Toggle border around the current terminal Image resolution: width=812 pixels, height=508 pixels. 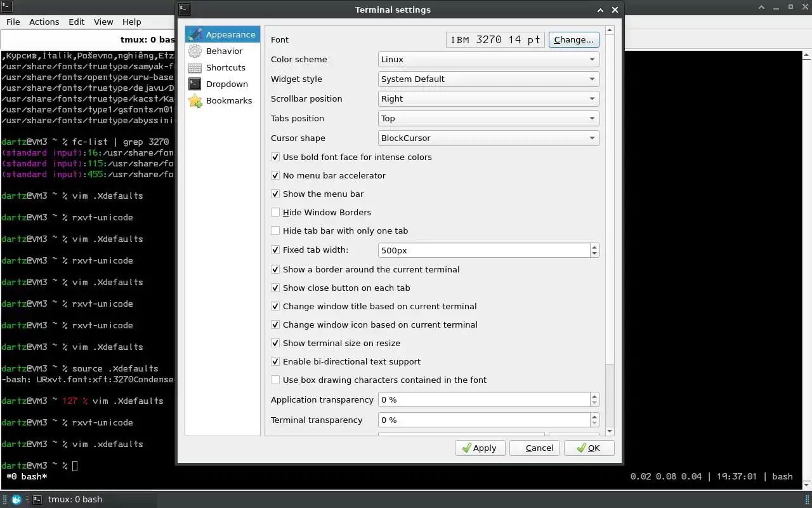pos(275,269)
